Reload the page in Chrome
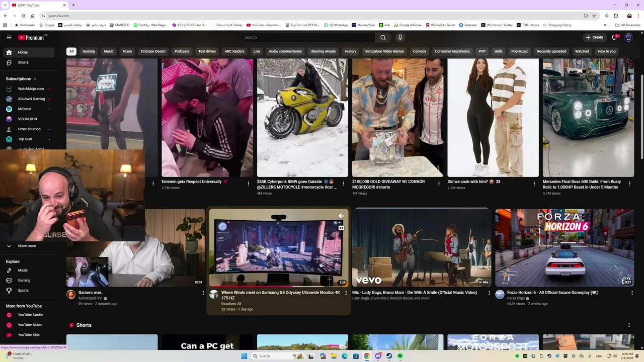Screen dimensions: 644x362 tap(23, 16)
